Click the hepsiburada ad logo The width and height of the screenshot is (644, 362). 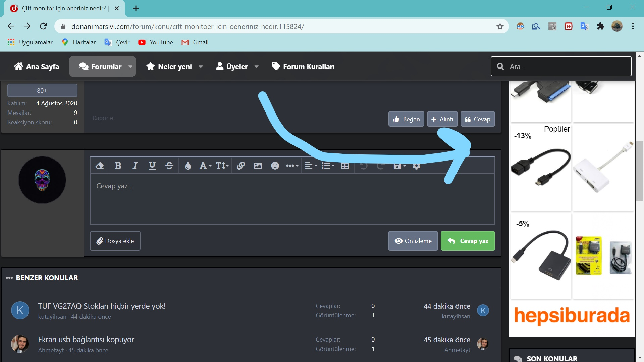click(x=572, y=316)
